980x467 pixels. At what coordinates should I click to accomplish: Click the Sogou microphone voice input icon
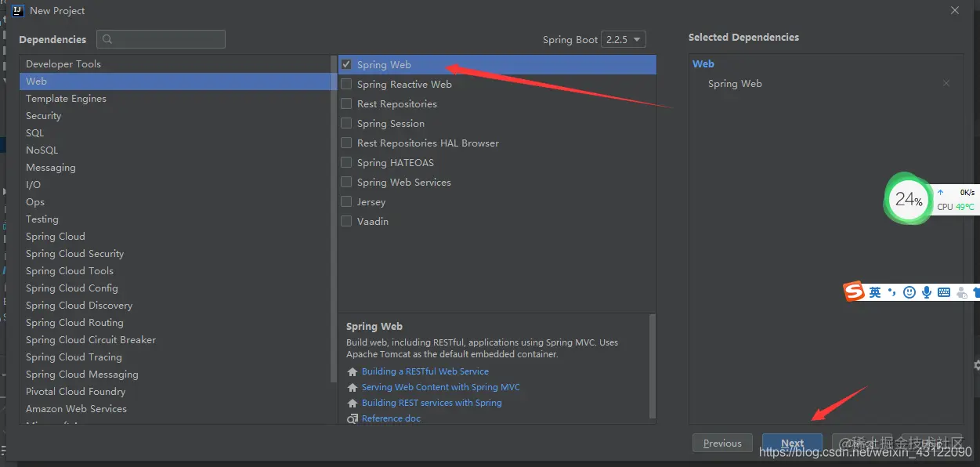tap(927, 292)
